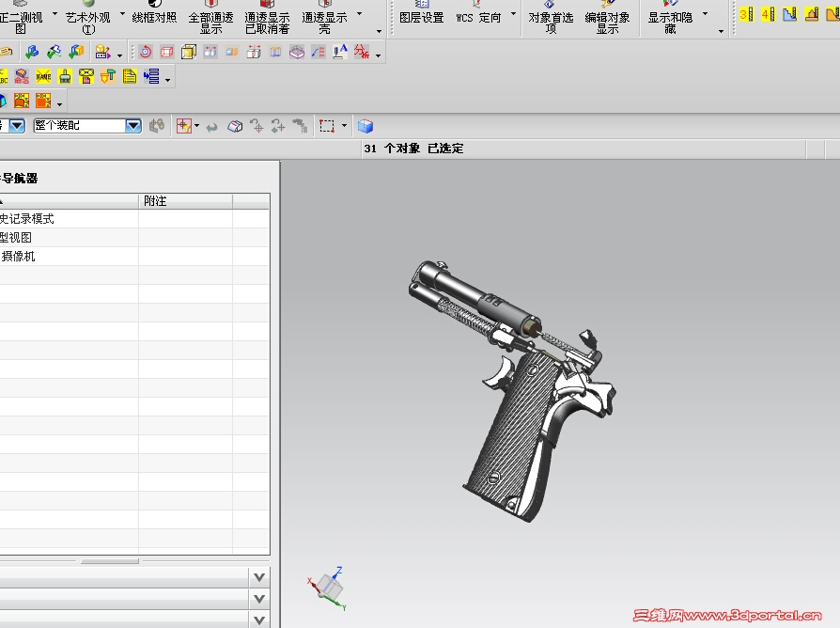Viewport: 840px width, 628px height.
Task: Open the 显示和隐藏 dropdown arrow
Action: (x=705, y=13)
